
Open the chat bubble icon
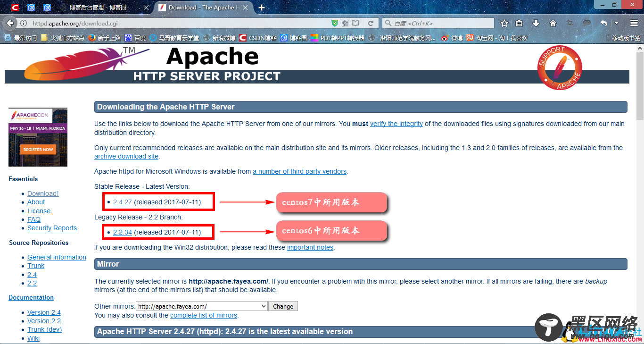pyautogui.click(x=587, y=23)
